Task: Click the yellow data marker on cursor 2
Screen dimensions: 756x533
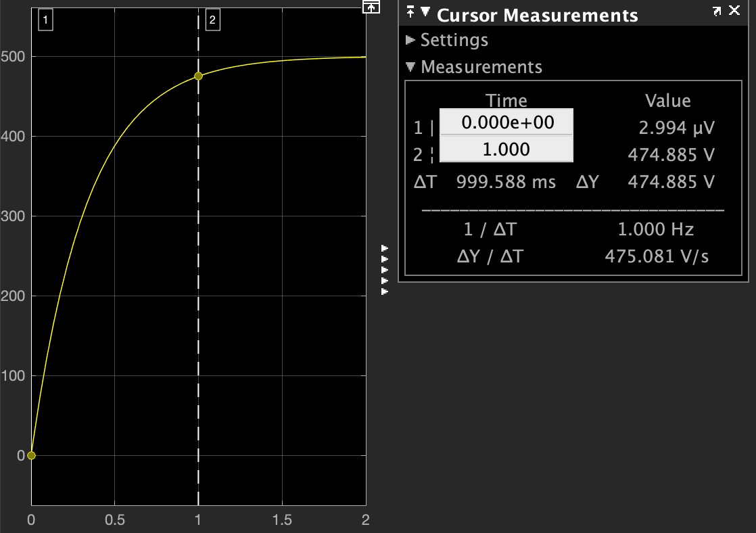Action: [x=198, y=76]
